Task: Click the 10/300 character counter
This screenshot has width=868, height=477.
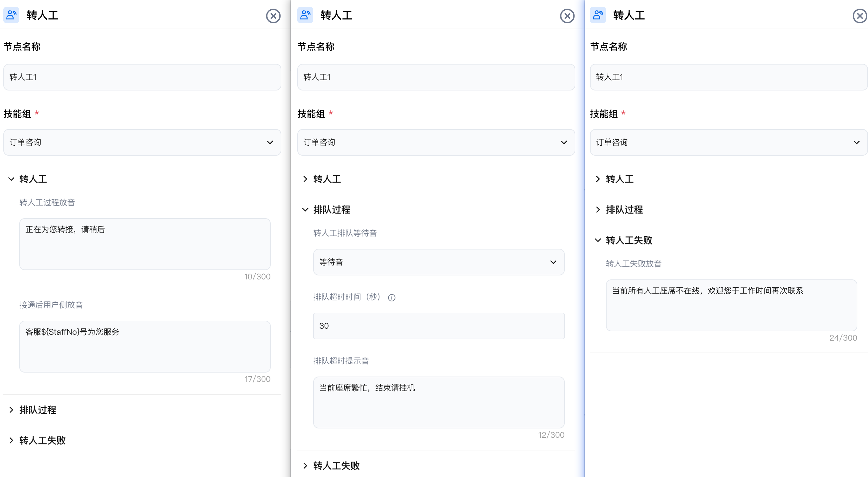Action: pos(257,277)
